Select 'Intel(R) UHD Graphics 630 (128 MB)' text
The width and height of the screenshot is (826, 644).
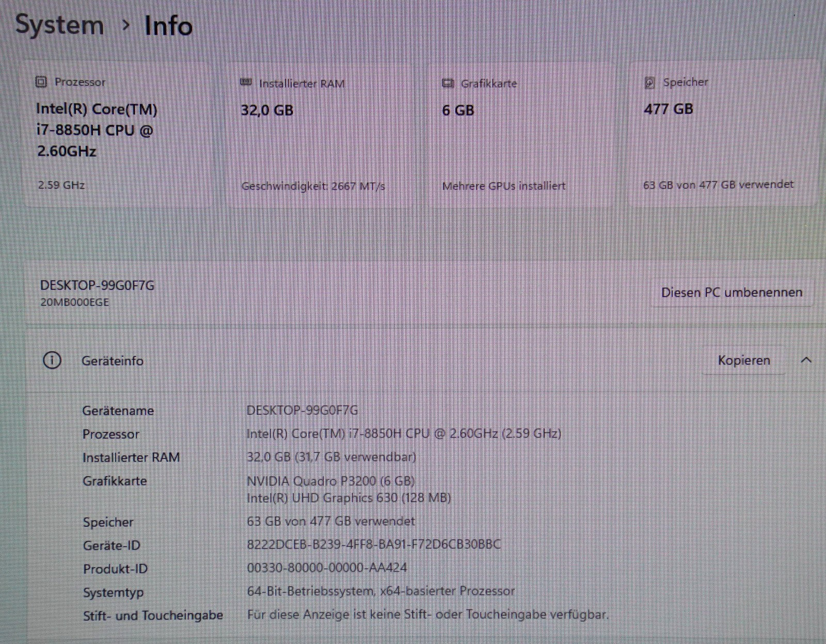tap(348, 498)
